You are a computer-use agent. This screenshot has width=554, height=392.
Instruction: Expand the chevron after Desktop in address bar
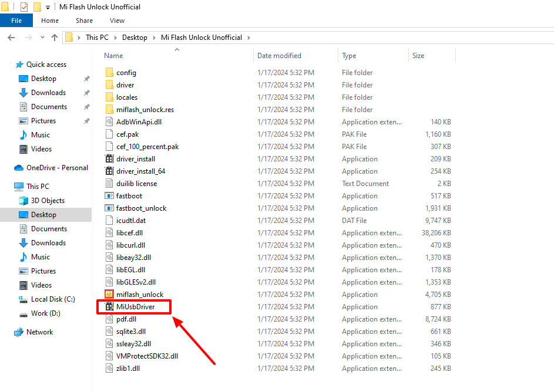(x=154, y=38)
